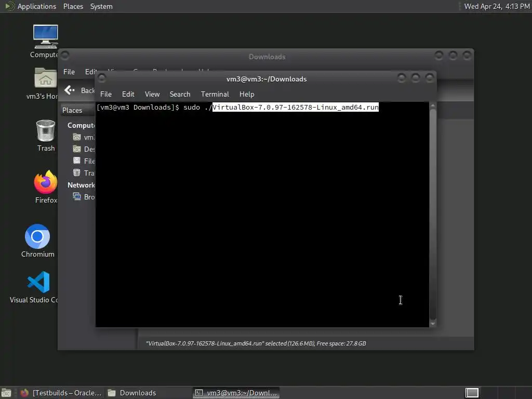Open the Applications menu in top panel

pyautogui.click(x=31, y=6)
